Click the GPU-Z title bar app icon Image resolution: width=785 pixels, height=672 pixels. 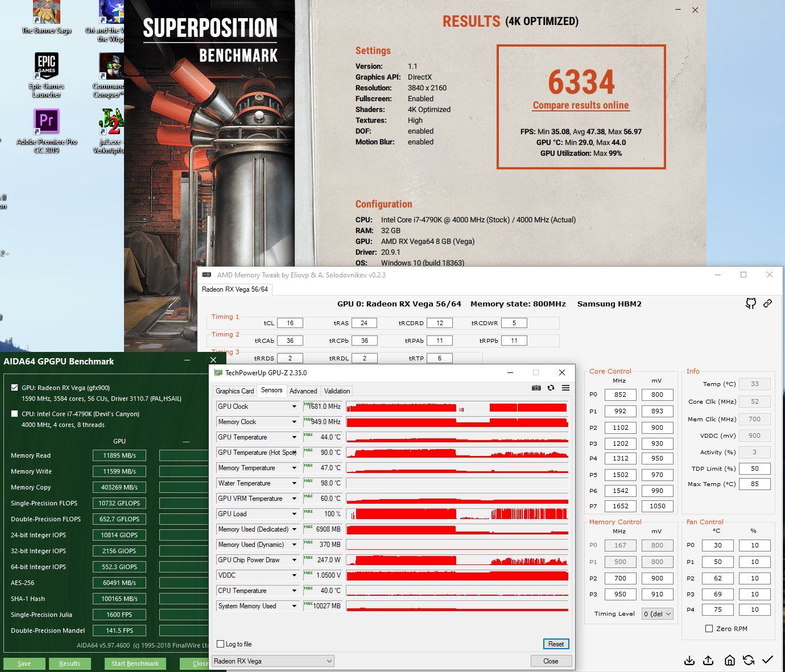[218, 373]
